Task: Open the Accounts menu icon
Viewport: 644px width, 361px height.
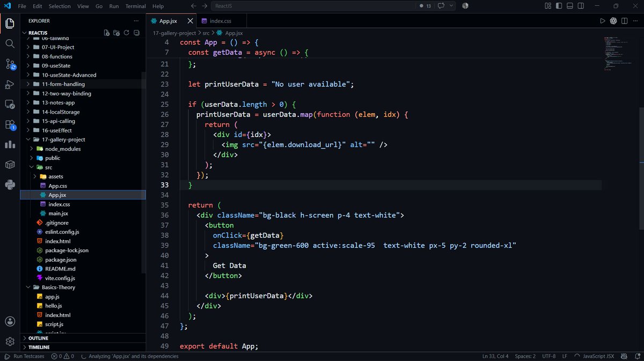Action: tap(10, 321)
